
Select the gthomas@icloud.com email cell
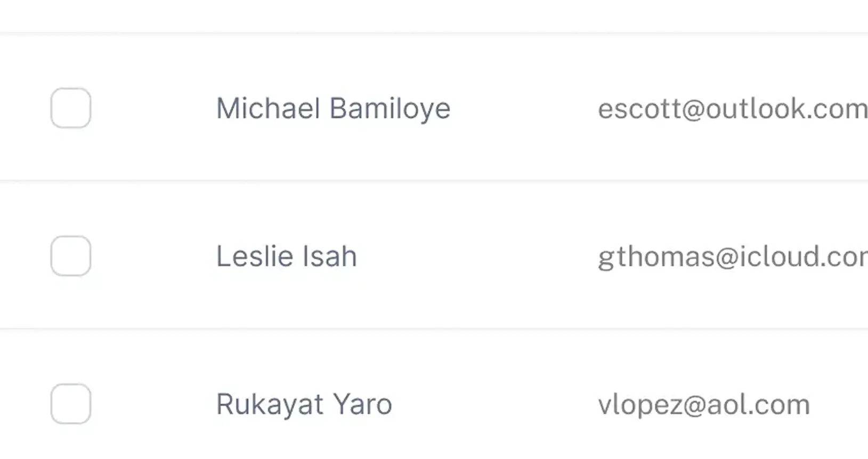(732, 256)
